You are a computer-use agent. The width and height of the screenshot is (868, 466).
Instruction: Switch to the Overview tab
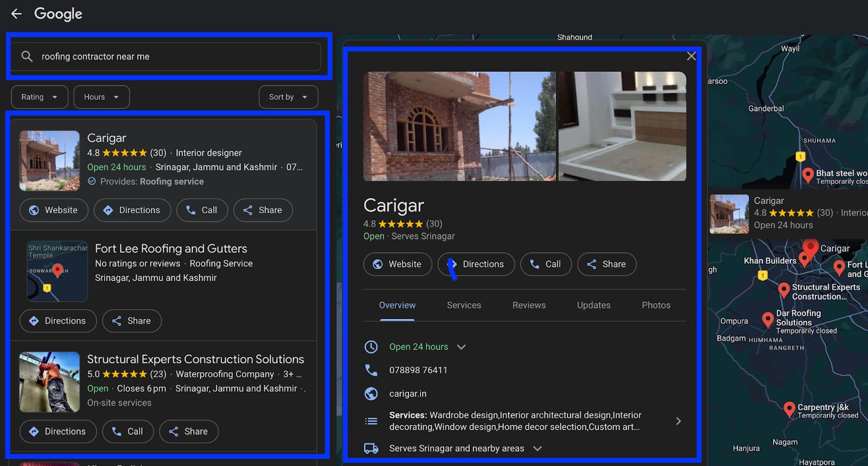pyautogui.click(x=397, y=305)
